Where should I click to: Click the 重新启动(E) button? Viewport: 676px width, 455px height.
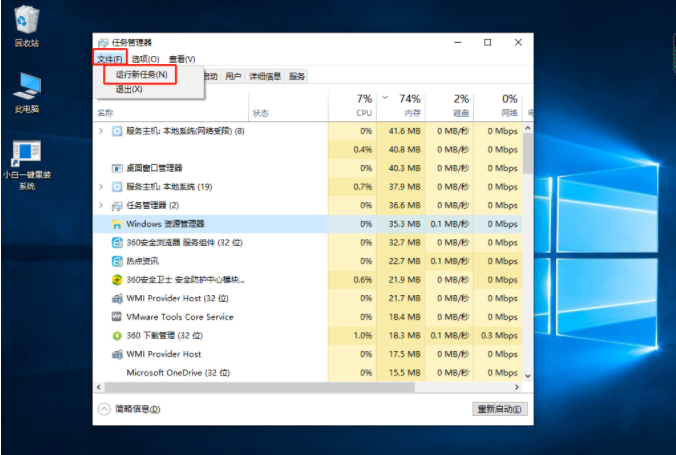(500, 409)
